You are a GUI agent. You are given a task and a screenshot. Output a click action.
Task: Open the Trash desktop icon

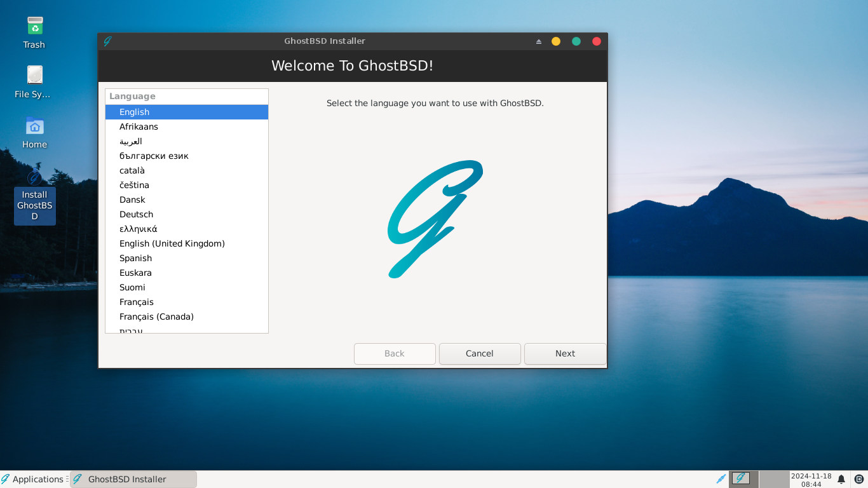coord(34,32)
